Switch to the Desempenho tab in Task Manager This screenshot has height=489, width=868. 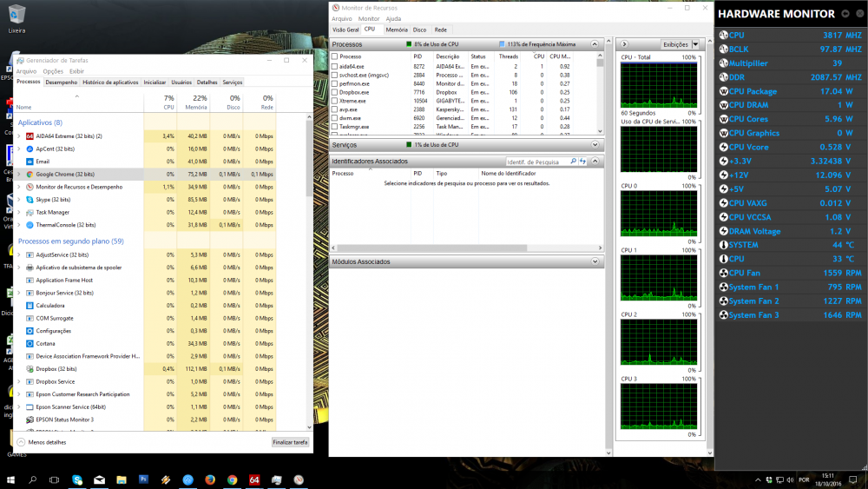pyautogui.click(x=62, y=82)
